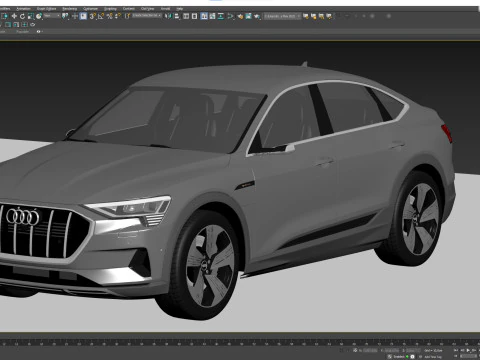Image resolution: width=480 pixels, height=360 pixels.
Task: Go to the start frame
Action: tap(456, 350)
